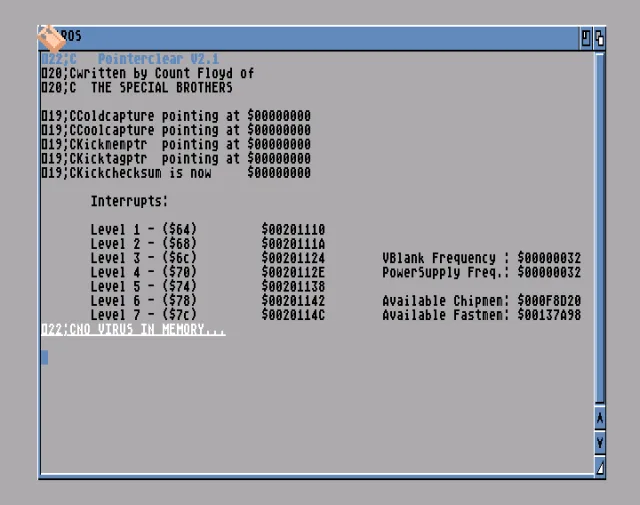This screenshot has width=640, height=505.
Task: Click the address value $00201142
Action: tap(293, 301)
